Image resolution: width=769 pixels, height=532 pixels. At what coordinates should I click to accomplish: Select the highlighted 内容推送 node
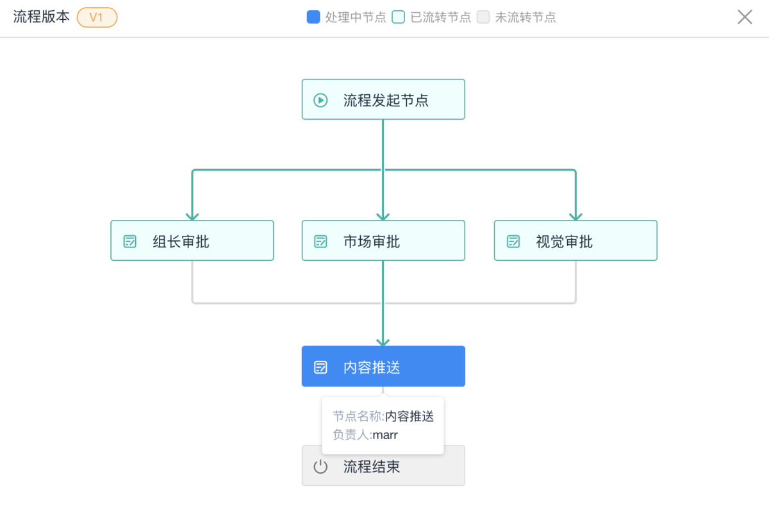(x=383, y=367)
